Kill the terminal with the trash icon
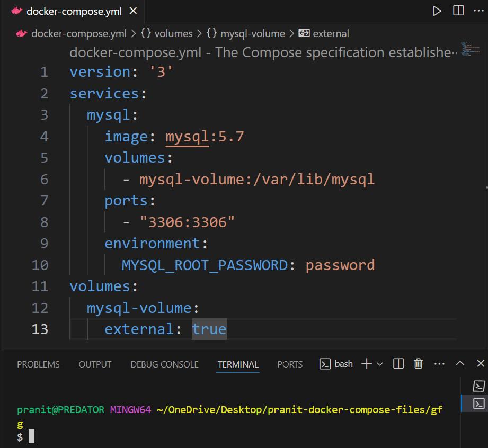 418,364
